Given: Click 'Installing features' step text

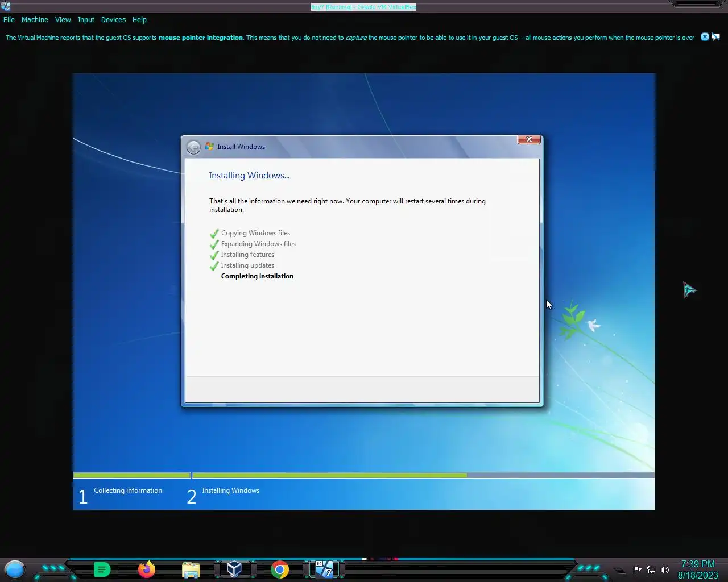Looking at the screenshot, I should point(247,255).
